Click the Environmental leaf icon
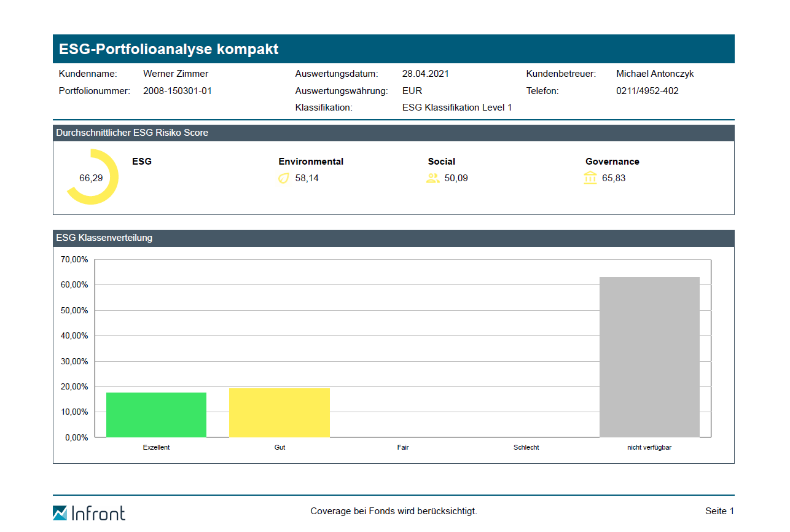The image size is (790, 532). pyautogui.click(x=283, y=179)
